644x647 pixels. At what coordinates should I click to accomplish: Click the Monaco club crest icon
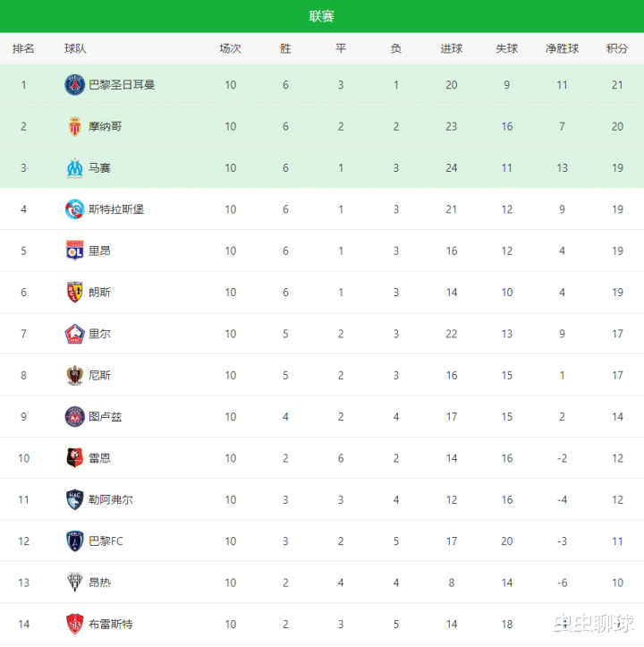[75, 126]
